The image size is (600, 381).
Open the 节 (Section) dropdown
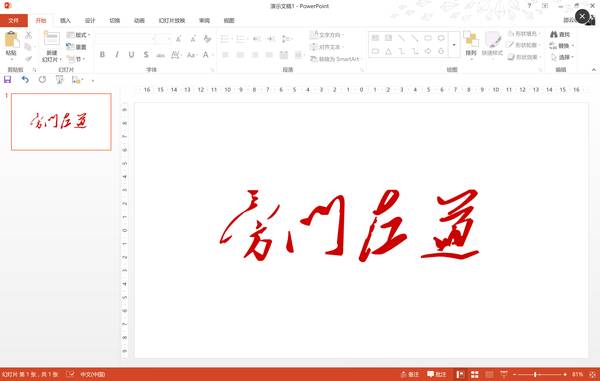[x=75, y=59]
